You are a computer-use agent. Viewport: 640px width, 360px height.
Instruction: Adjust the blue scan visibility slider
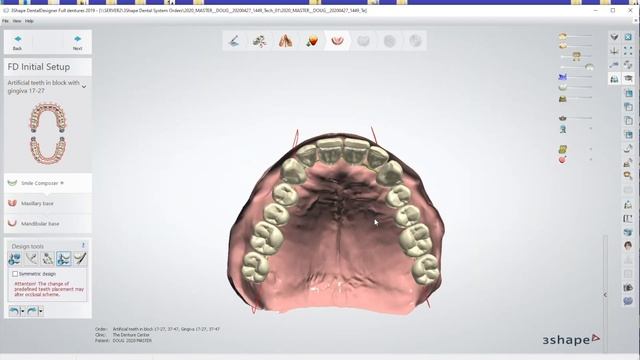click(580, 77)
